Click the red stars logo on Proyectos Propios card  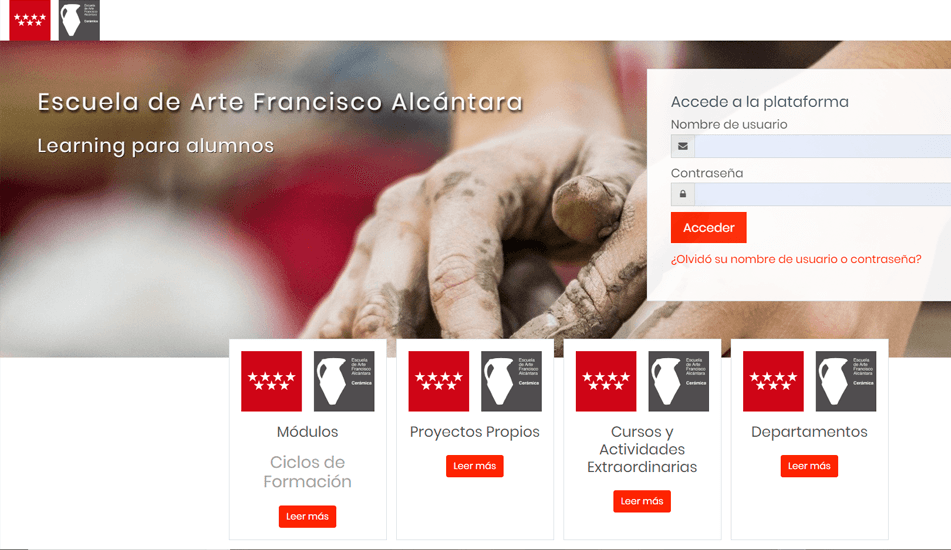[x=439, y=381]
